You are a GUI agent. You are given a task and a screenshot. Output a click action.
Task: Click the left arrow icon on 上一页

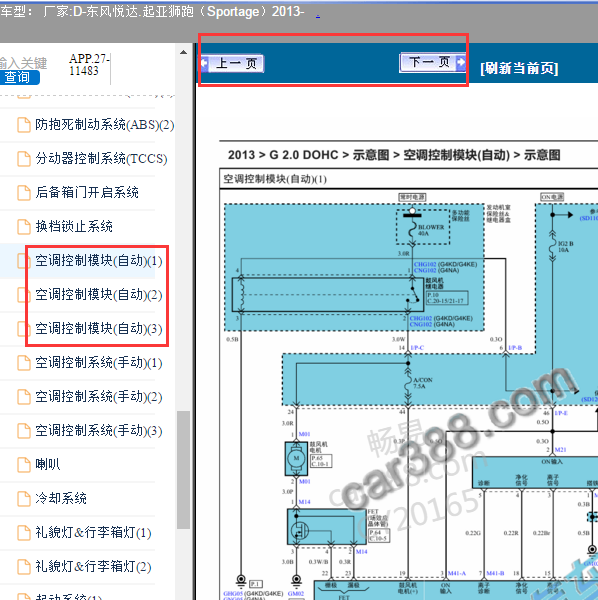tap(205, 63)
